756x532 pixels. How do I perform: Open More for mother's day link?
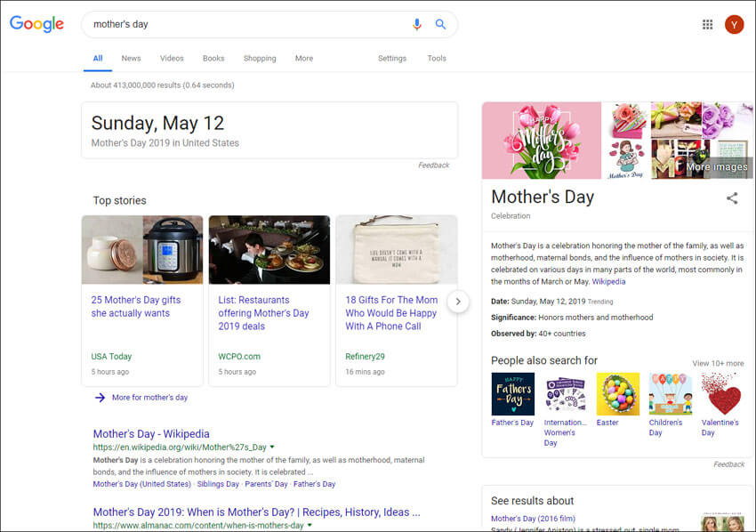tap(150, 398)
